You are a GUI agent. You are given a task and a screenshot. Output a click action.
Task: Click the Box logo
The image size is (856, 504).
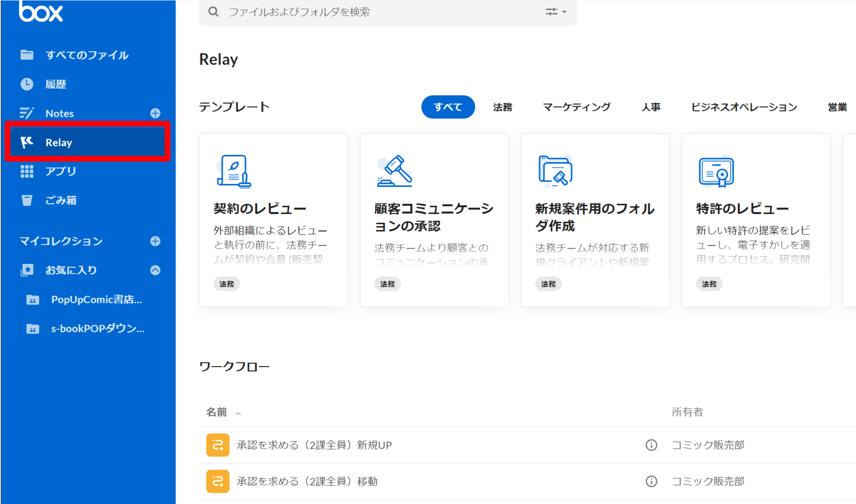point(41,11)
